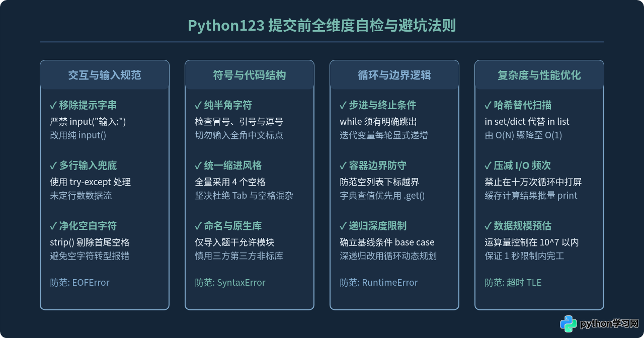Select the 交互与输入规范 card header
Viewport: 644px width, 338px height.
pyautogui.click(x=105, y=75)
